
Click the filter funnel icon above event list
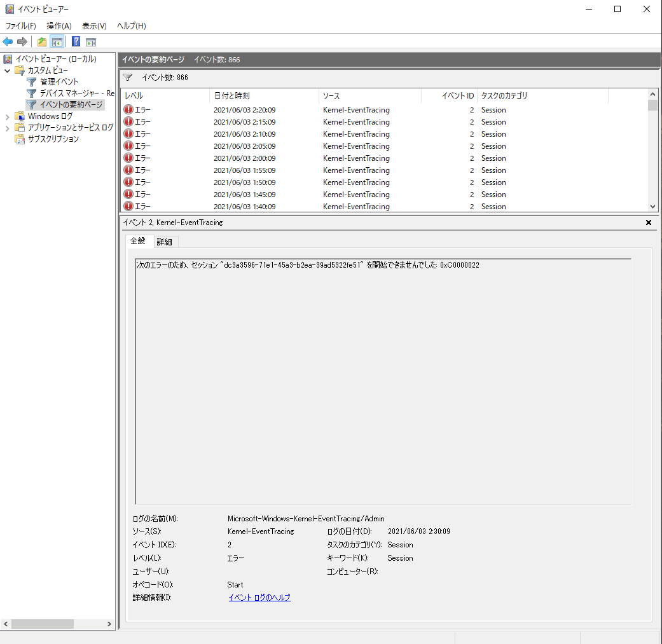(x=128, y=77)
